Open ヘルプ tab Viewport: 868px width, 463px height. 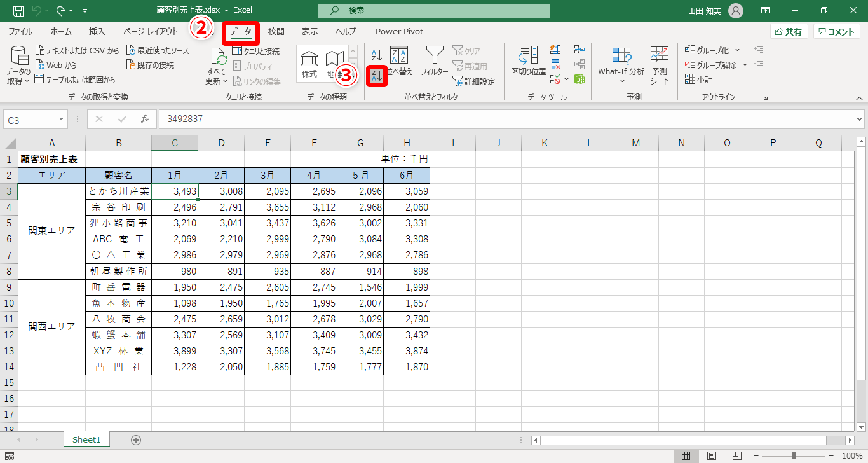[x=346, y=31]
